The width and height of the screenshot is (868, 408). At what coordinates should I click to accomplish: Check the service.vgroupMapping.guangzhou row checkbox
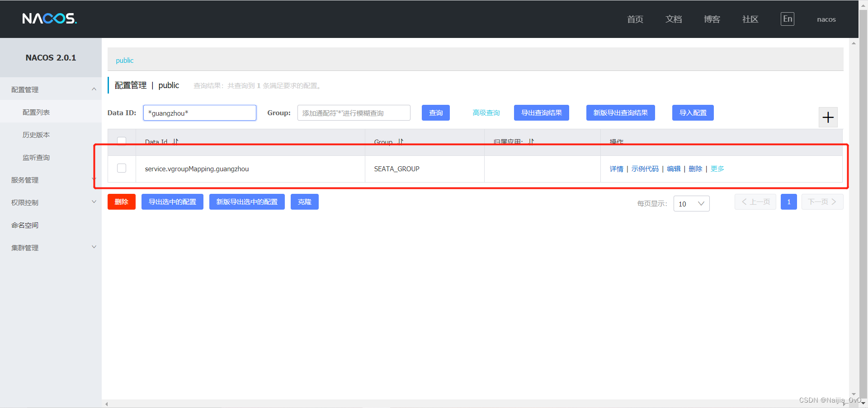[x=122, y=168]
